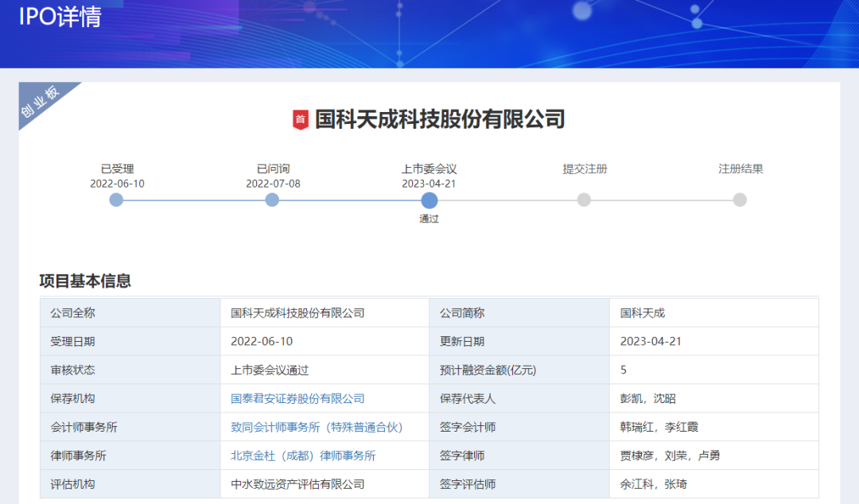Click the 韩瑞红, 李红霞 signing accountants cell
The image size is (859, 504).
pos(713,427)
